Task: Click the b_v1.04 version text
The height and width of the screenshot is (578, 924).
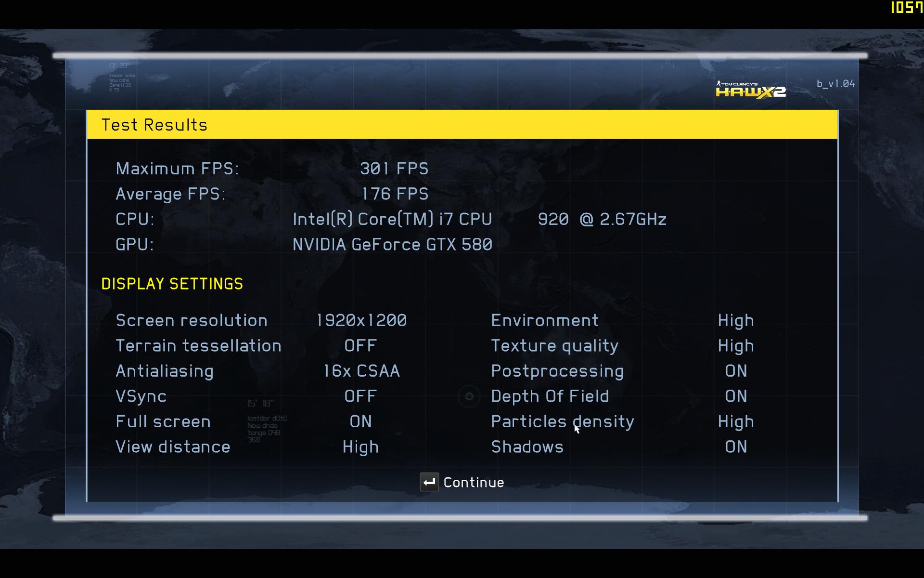Action: click(x=835, y=83)
